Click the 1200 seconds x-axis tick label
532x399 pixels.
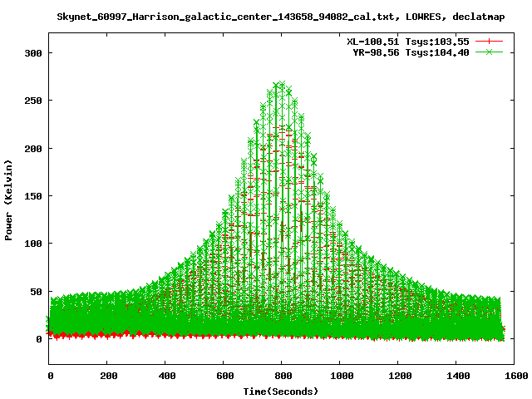click(397, 376)
